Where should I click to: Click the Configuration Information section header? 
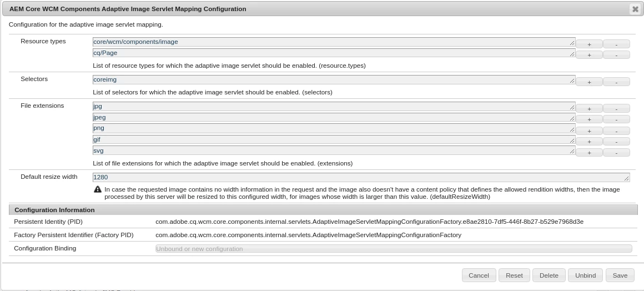pos(323,210)
